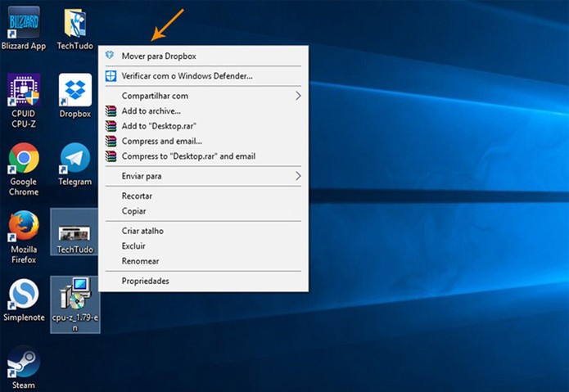Select the cpu-z_1.79-en installer icon
The width and height of the screenshot is (569, 392).
pos(75,304)
